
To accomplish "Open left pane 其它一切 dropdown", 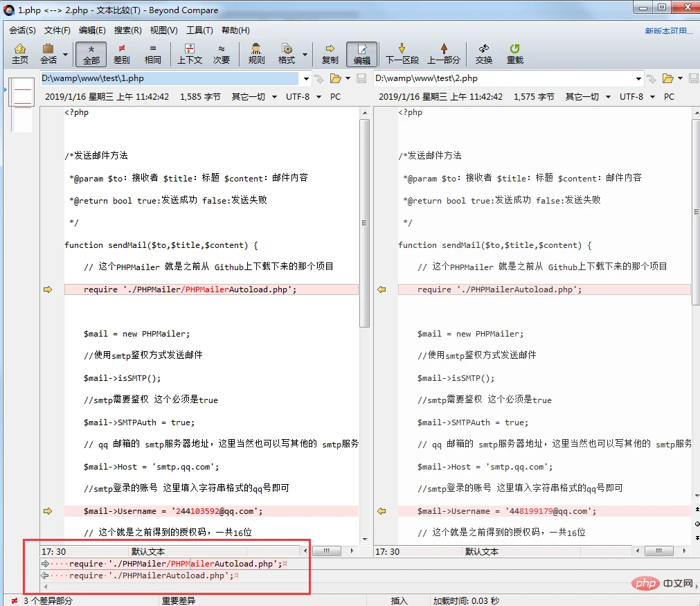I will (x=254, y=96).
